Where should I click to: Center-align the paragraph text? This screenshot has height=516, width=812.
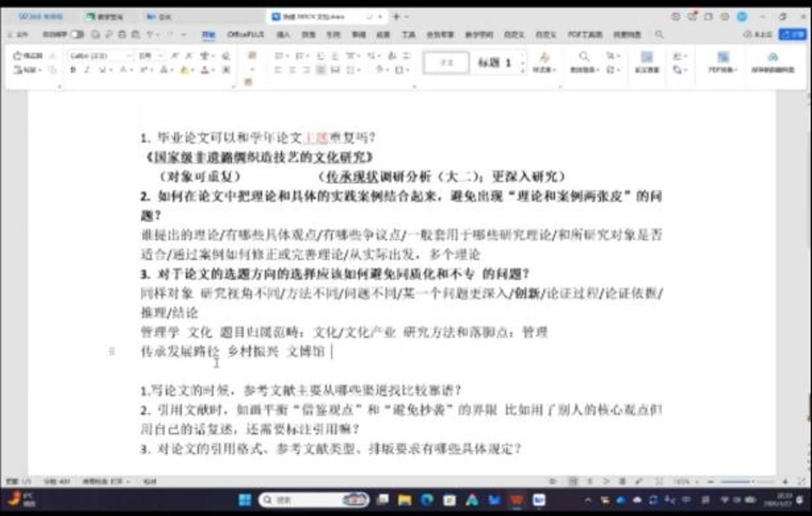pyautogui.click(x=291, y=70)
